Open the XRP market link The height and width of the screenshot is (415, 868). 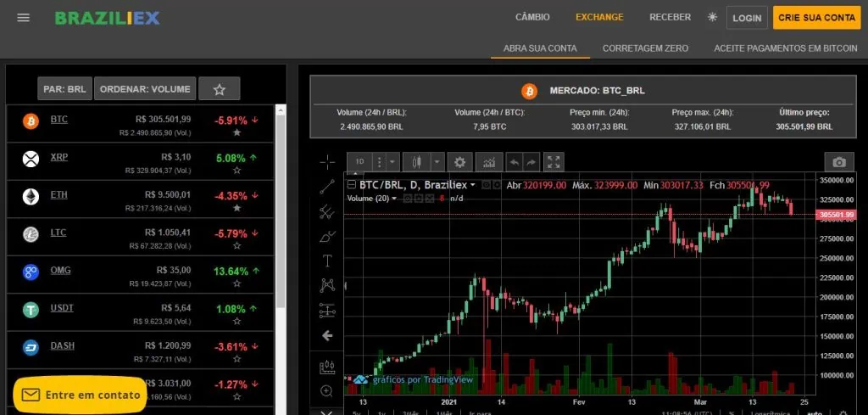pyautogui.click(x=59, y=157)
